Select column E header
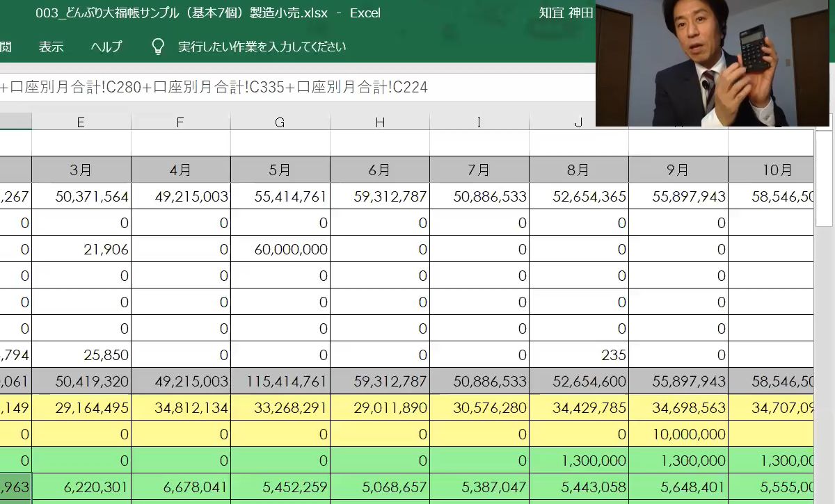Viewport: 835px width, 504px height. coord(81,122)
